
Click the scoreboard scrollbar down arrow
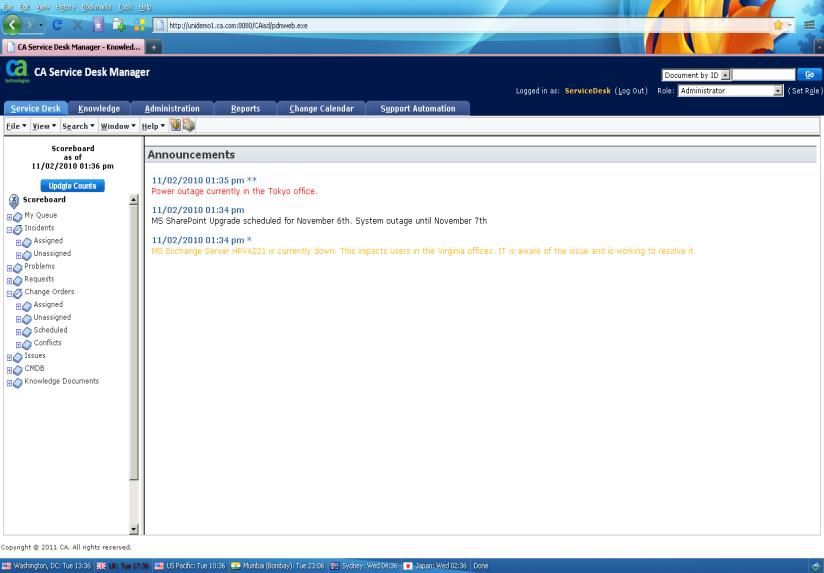pyautogui.click(x=133, y=529)
